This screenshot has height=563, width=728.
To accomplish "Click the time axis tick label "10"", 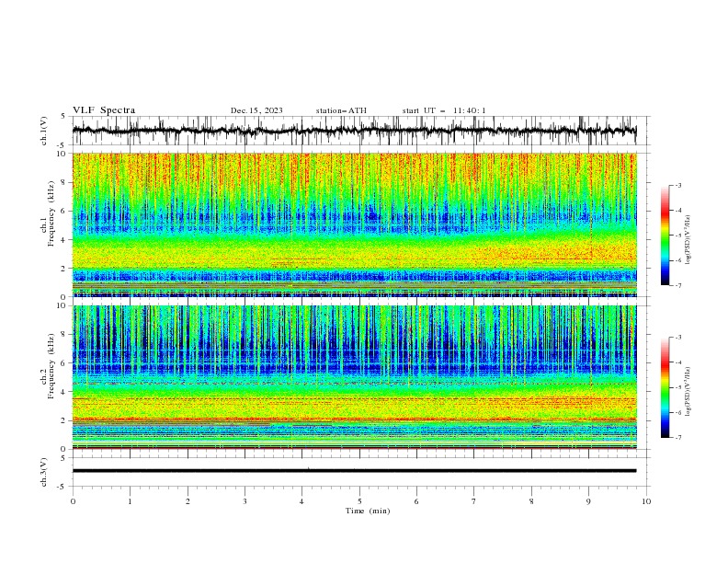I will tap(646, 501).
